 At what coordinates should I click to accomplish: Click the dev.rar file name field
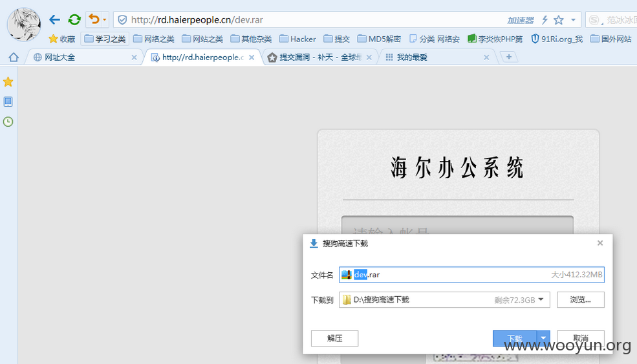pos(471,275)
